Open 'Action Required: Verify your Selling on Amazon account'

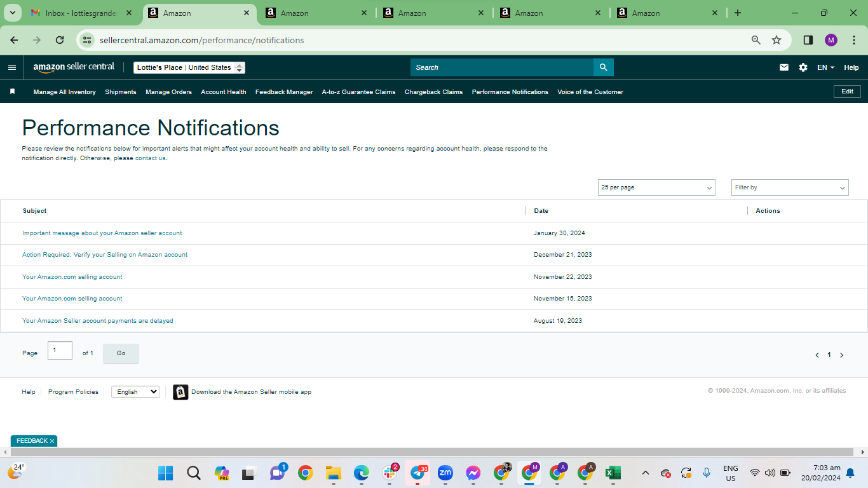point(105,255)
